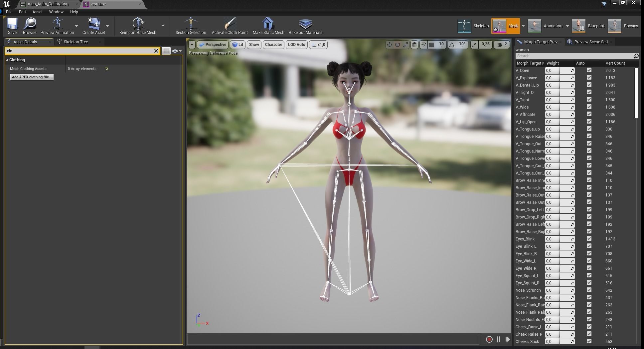644x349 pixels.
Task: Collapse the Clothing section
Action: [7, 60]
